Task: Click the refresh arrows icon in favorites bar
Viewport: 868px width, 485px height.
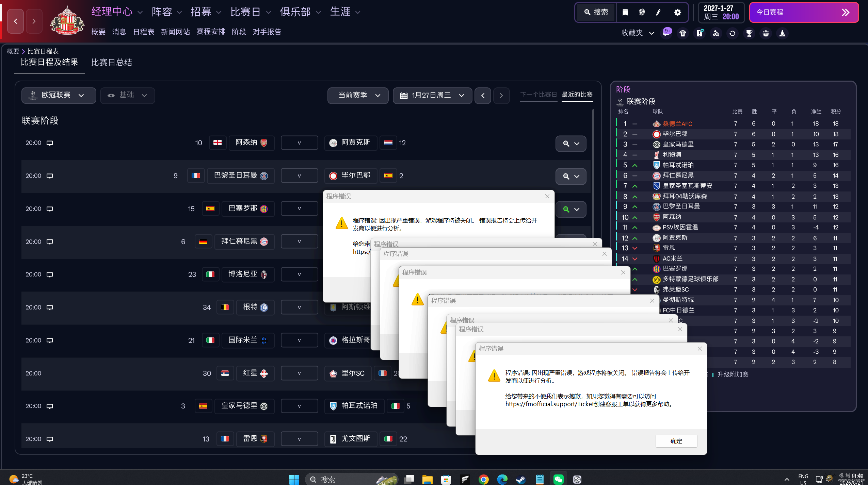Action: 733,33
